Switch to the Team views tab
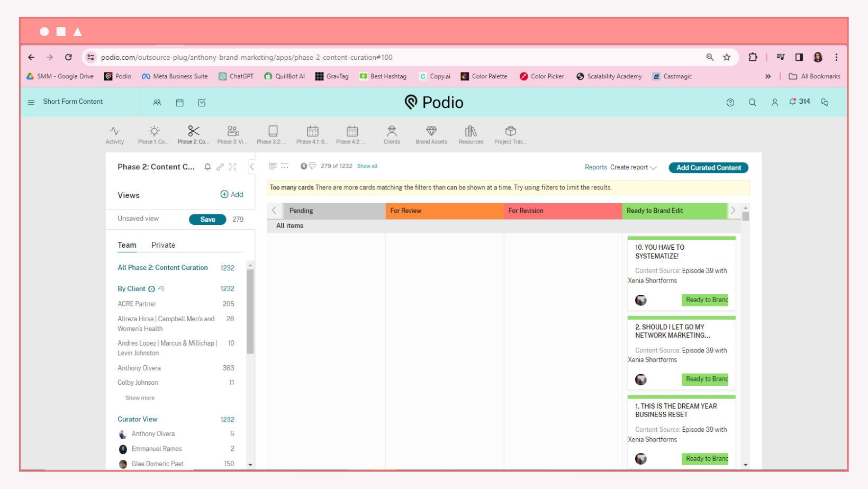Screen dimensions: 868x489 click(x=127, y=245)
